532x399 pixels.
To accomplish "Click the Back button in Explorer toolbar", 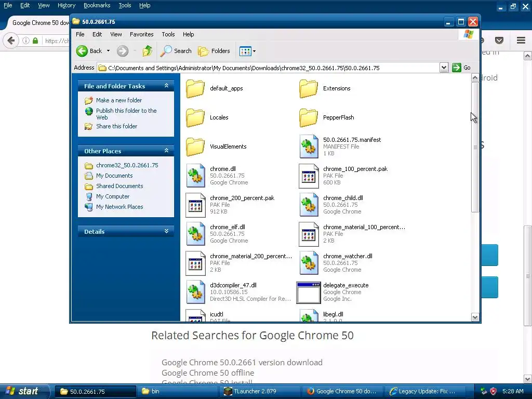I will pos(89,51).
